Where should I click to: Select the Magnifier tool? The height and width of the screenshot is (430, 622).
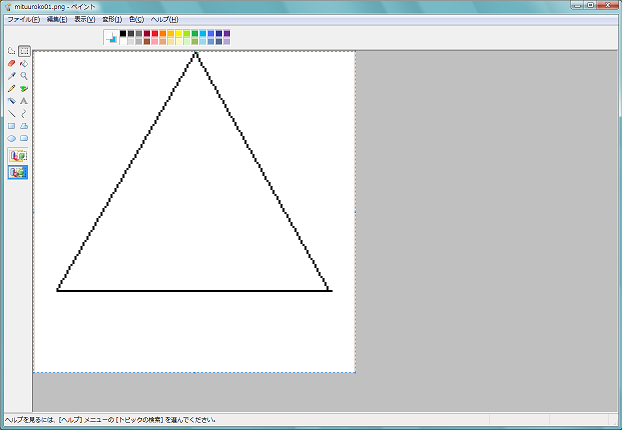pos(24,76)
